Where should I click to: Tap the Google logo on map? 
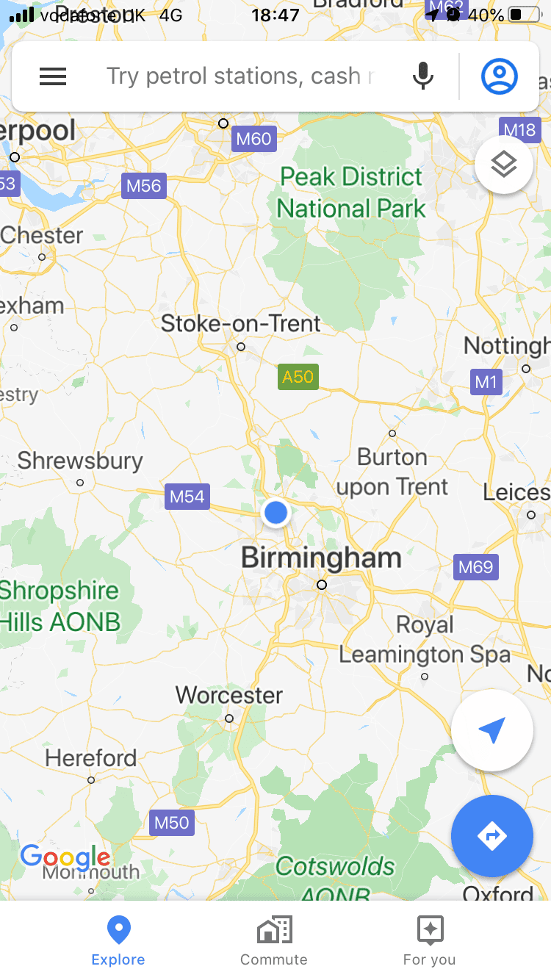[x=65, y=857]
